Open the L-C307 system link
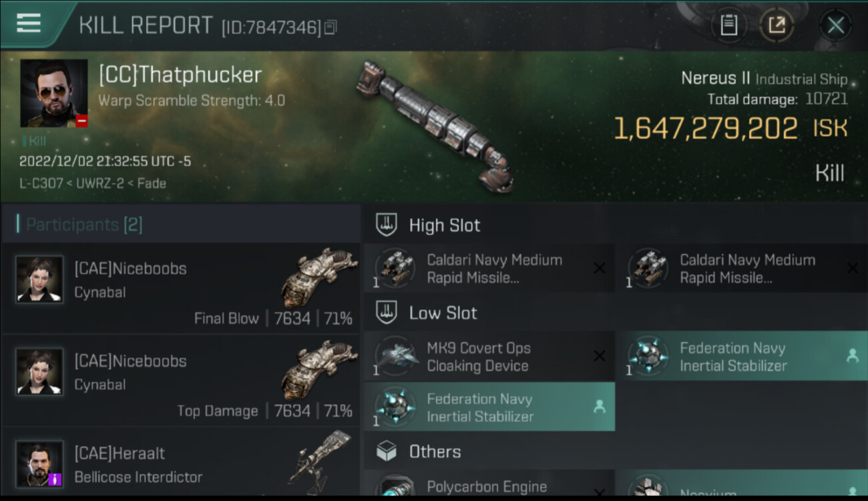Viewport: 868px width, 501px height. coord(40,183)
